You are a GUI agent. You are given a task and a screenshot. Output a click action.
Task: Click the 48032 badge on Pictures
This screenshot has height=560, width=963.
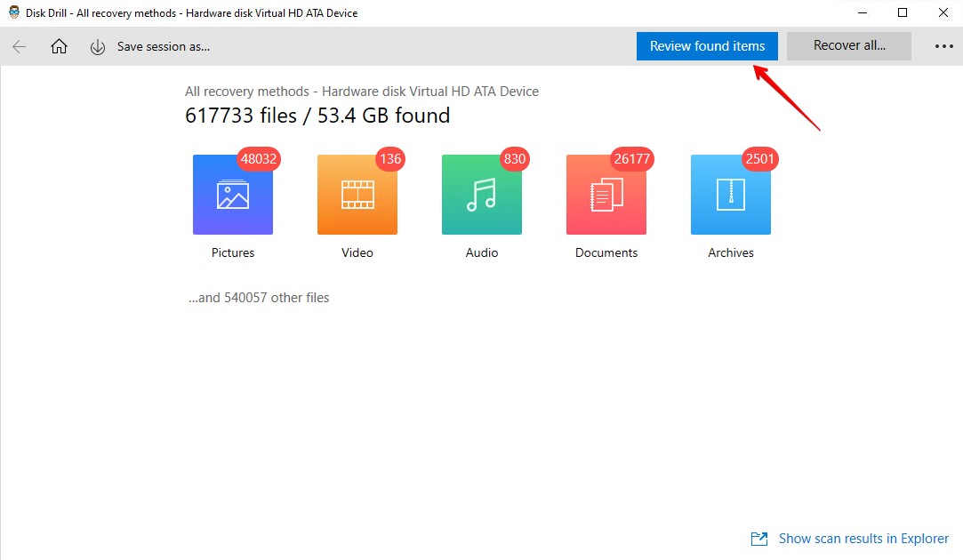click(259, 159)
